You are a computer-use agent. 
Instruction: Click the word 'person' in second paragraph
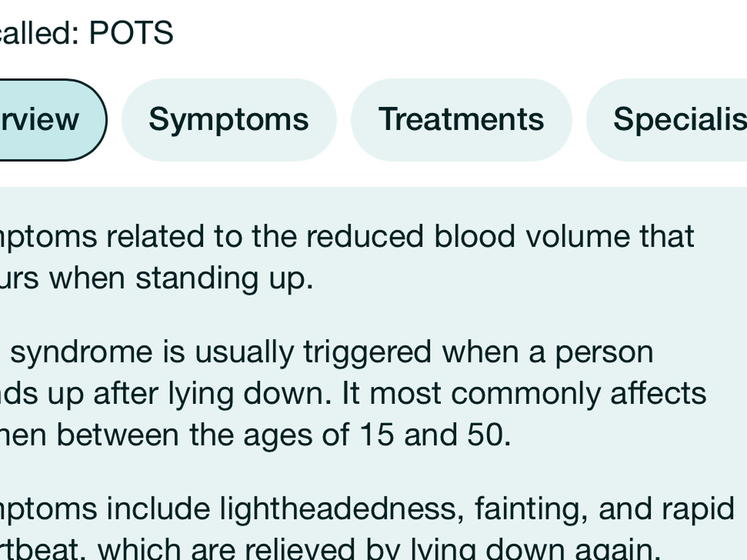(604, 352)
